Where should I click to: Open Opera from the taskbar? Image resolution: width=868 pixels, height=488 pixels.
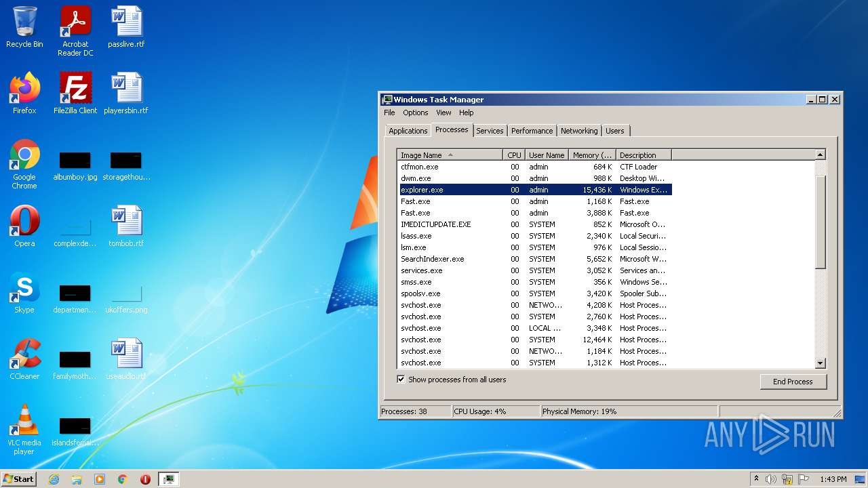tap(145, 479)
